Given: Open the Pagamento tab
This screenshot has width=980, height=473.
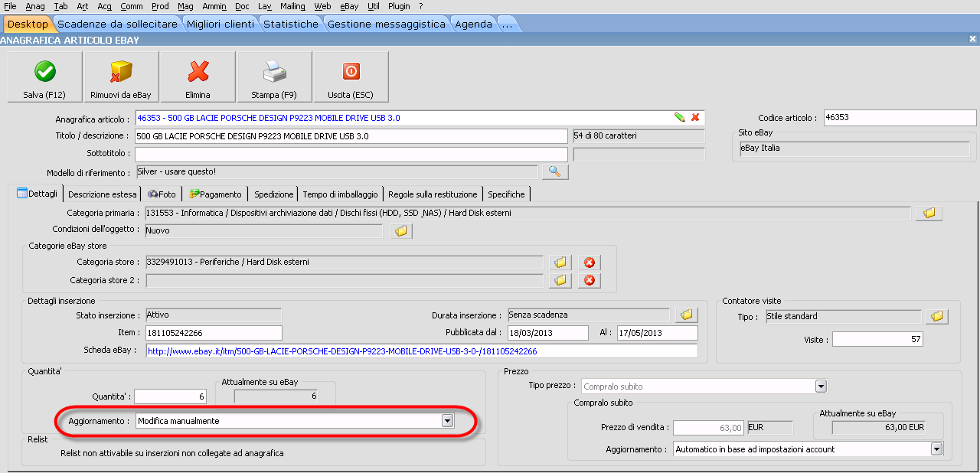Looking at the screenshot, I should [x=216, y=194].
